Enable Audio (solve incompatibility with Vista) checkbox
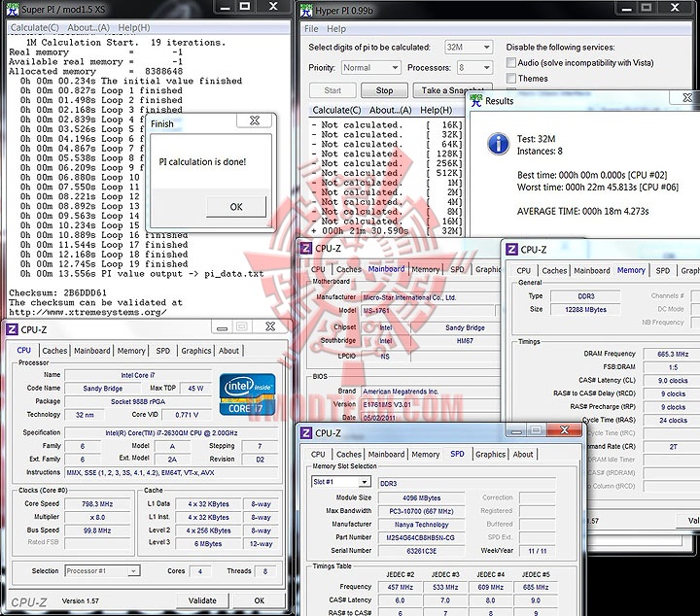This screenshot has width=700, height=616. tap(511, 62)
